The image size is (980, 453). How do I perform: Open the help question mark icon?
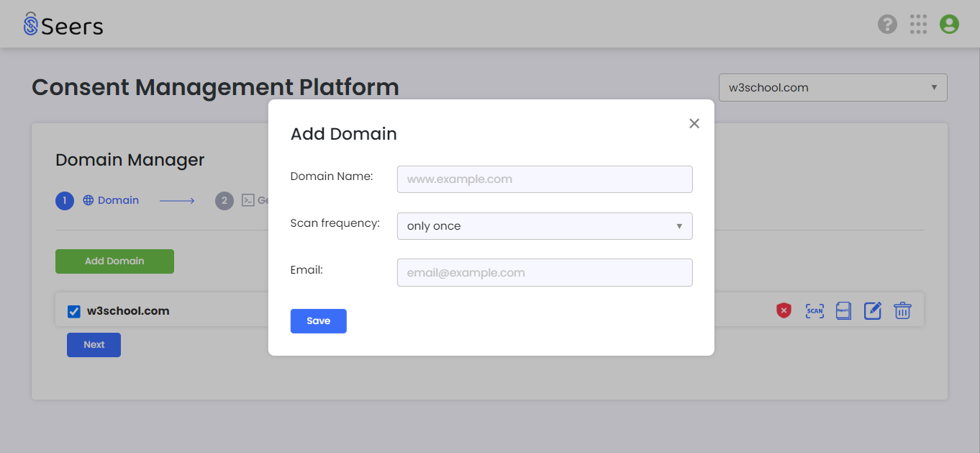[x=887, y=24]
